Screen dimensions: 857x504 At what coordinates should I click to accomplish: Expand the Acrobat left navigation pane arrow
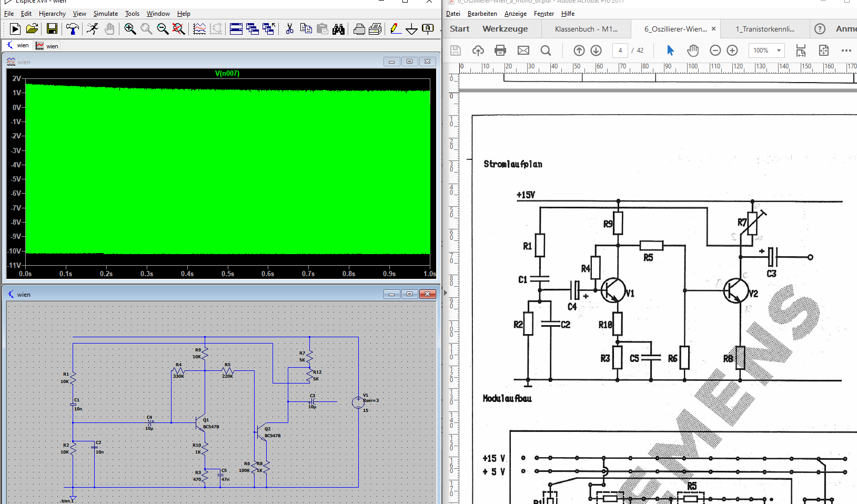446,293
